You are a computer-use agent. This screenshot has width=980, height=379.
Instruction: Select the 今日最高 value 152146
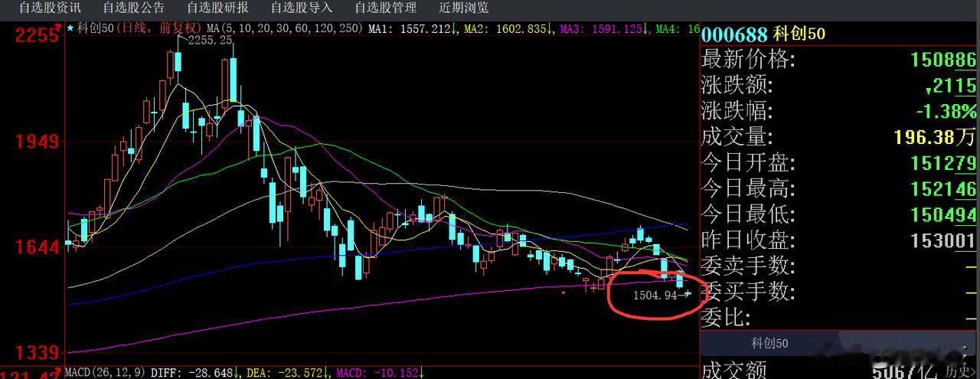[943, 188]
